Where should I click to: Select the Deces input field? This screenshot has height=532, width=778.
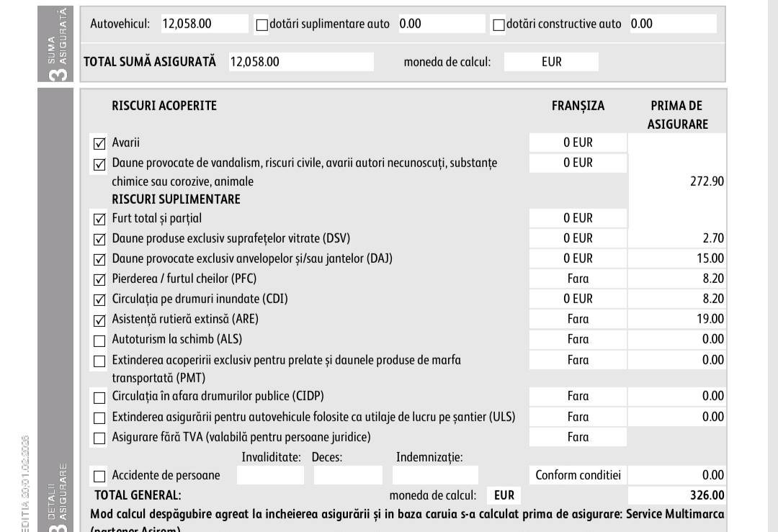point(348,475)
